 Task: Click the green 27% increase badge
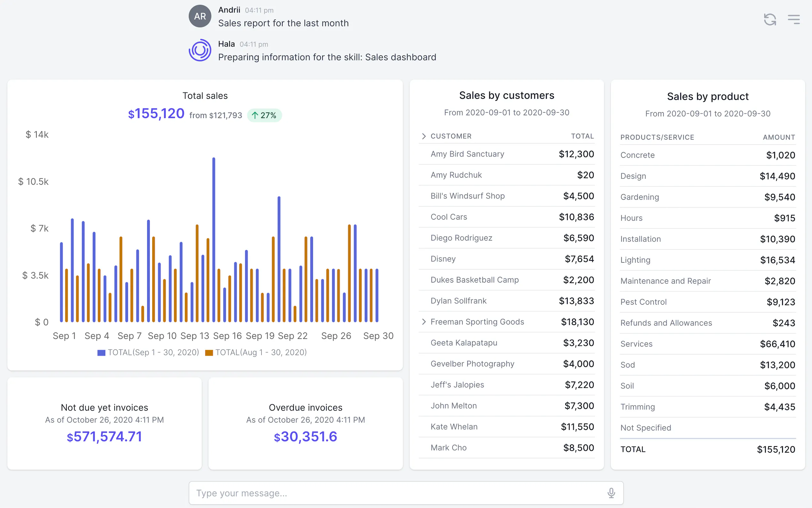tap(264, 115)
